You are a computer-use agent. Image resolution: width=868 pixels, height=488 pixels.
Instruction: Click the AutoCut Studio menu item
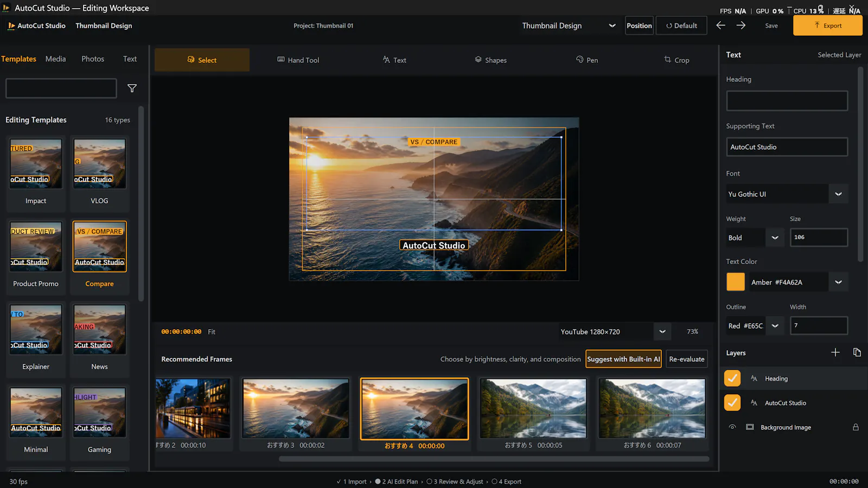tap(41, 25)
